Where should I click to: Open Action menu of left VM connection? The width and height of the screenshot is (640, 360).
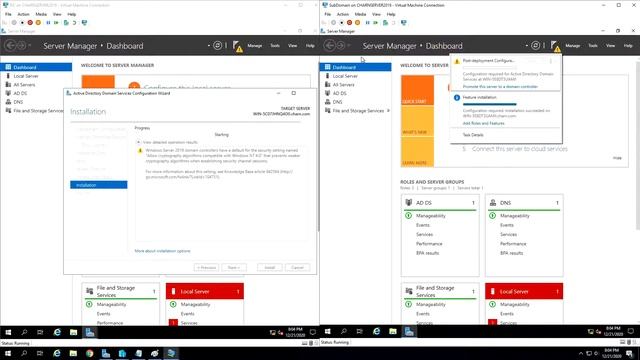(x=23, y=14)
